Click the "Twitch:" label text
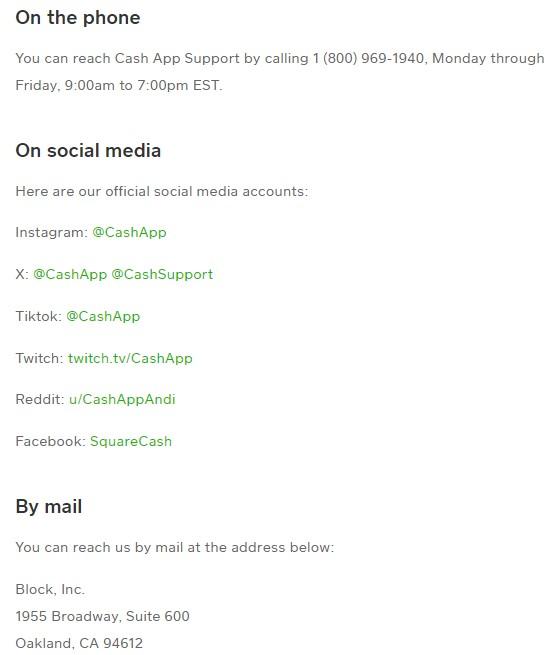Viewport: 558px width, 655px height. [x=39, y=358]
